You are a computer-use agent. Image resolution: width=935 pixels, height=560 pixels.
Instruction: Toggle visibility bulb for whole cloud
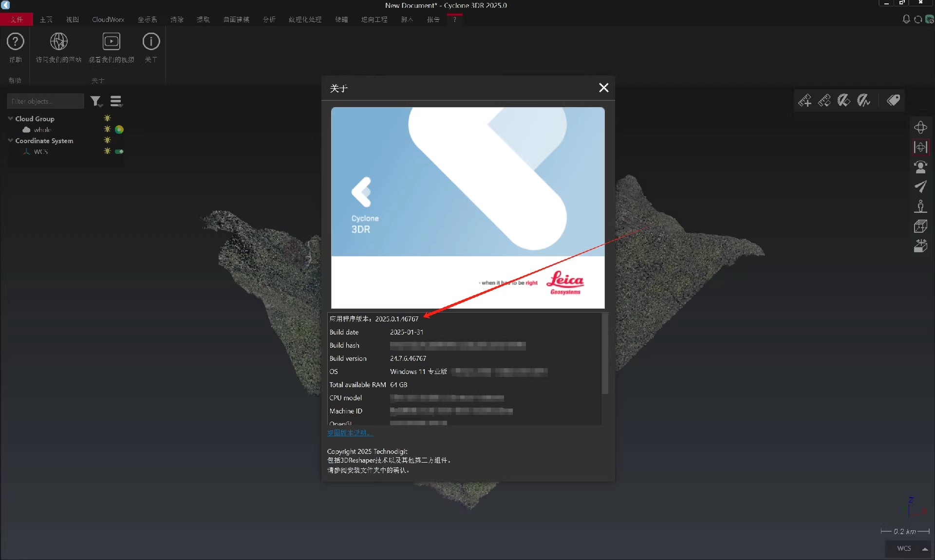click(x=107, y=129)
